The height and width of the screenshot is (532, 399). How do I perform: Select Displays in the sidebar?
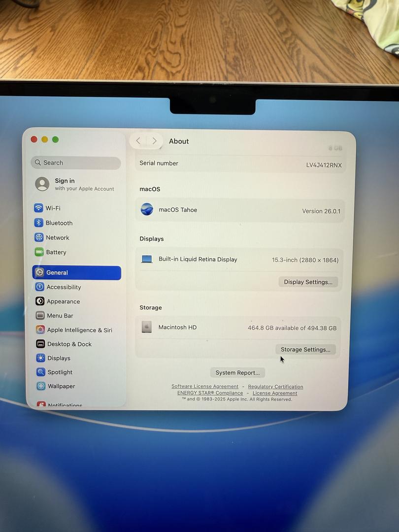(x=59, y=358)
